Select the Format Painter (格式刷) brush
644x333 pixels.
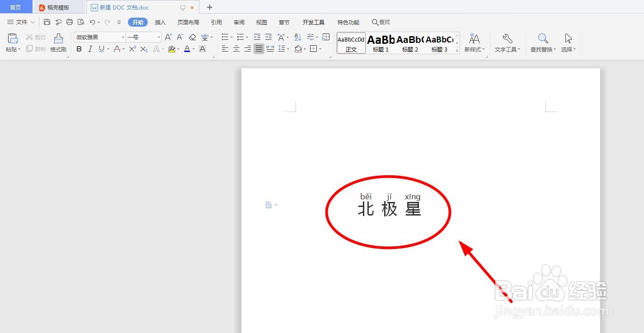point(58,43)
